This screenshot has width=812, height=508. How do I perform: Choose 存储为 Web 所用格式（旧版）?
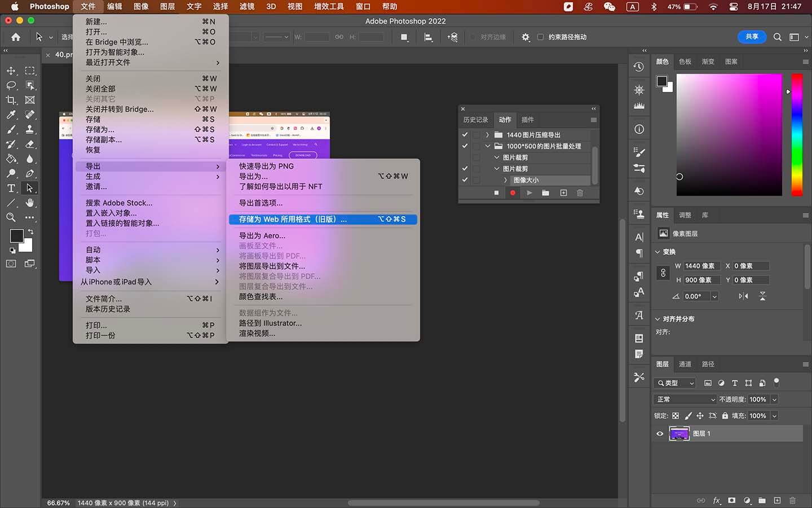[323, 219]
